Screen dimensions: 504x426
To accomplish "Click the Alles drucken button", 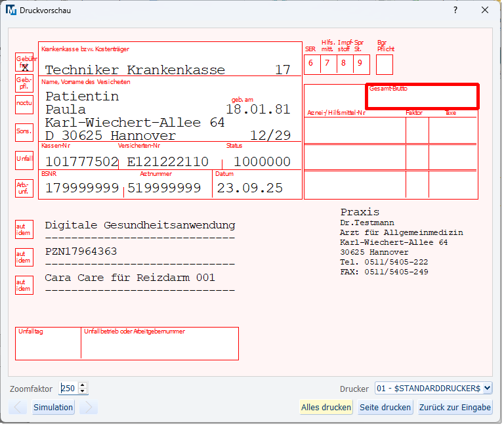I will (x=325, y=407).
